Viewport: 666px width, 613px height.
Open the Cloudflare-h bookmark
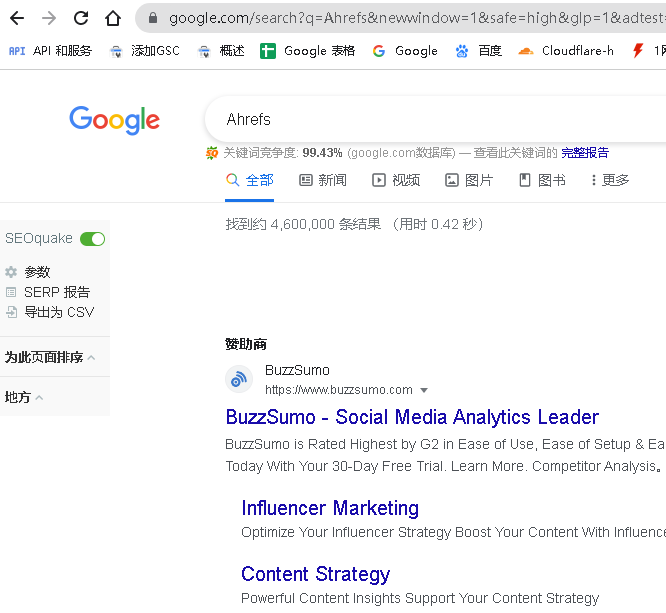(566, 51)
